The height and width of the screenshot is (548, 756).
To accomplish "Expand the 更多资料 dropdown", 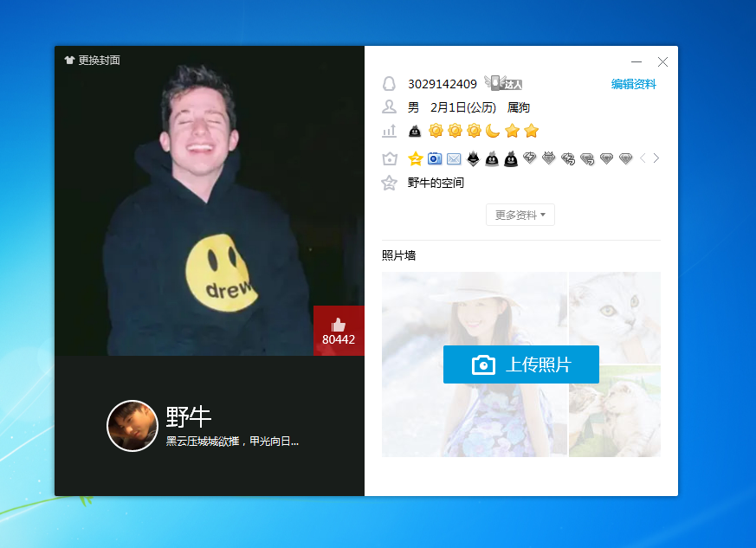I will (x=520, y=215).
